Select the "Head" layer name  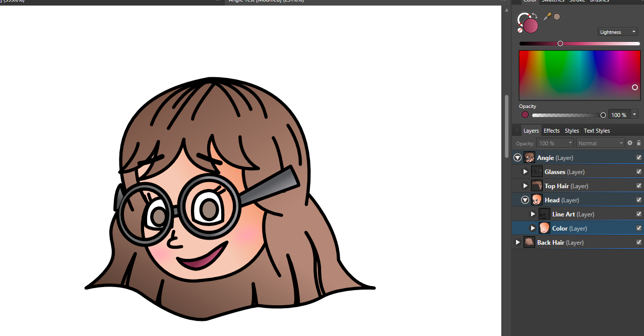pos(552,200)
